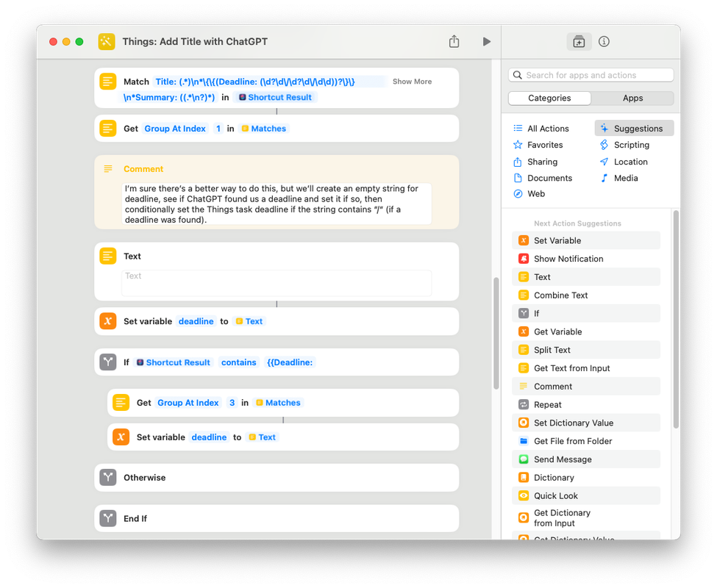Click Show More on the Match action
Image resolution: width=717 pixels, height=588 pixels.
click(x=412, y=82)
